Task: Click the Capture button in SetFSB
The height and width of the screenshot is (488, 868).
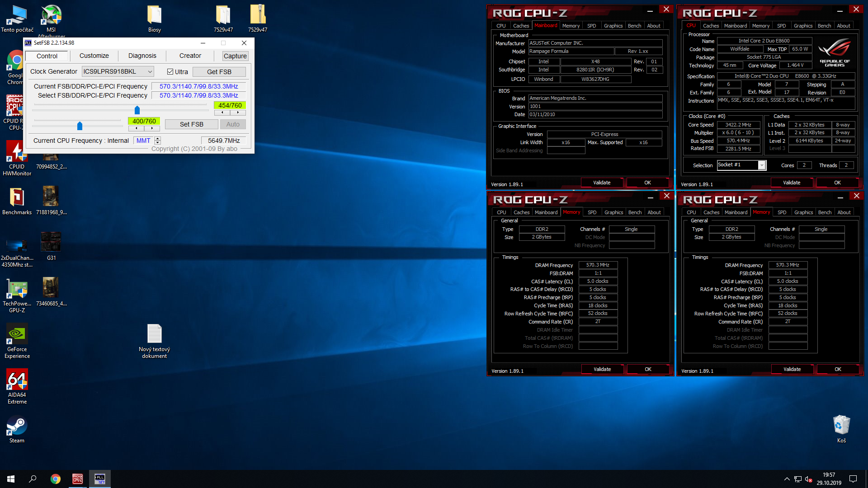Action: pos(235,56)
